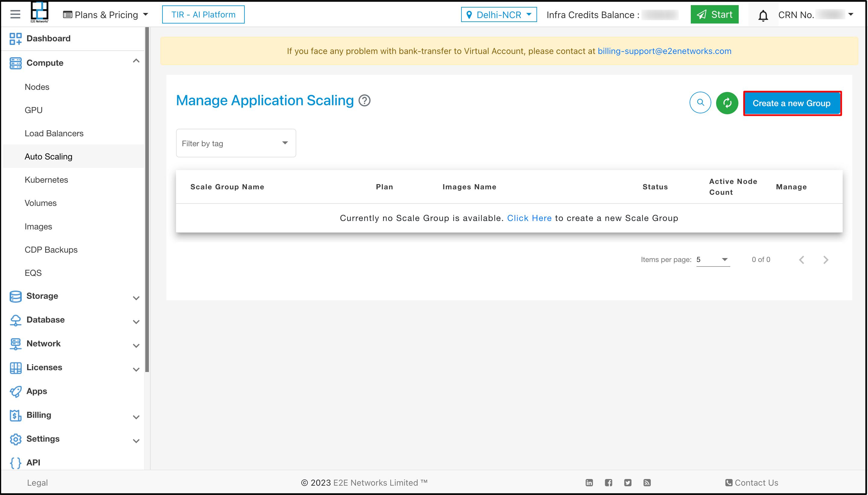This screenshot has height=495, width=868.
Task: Open the Filter by tag dropdown
Action: pyautogui.click(x=236, y=143)
